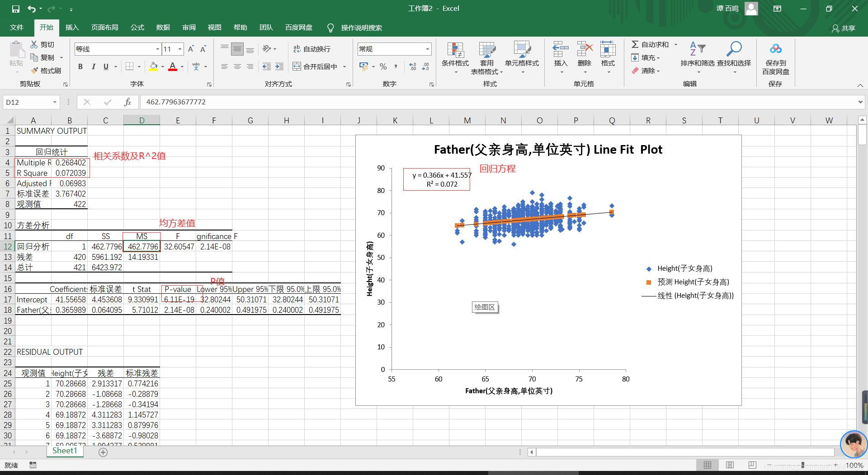This screenshot has width=868, height=475.
Task: Switch to Page Layout view in status bar
Action: tap(730, 465)
